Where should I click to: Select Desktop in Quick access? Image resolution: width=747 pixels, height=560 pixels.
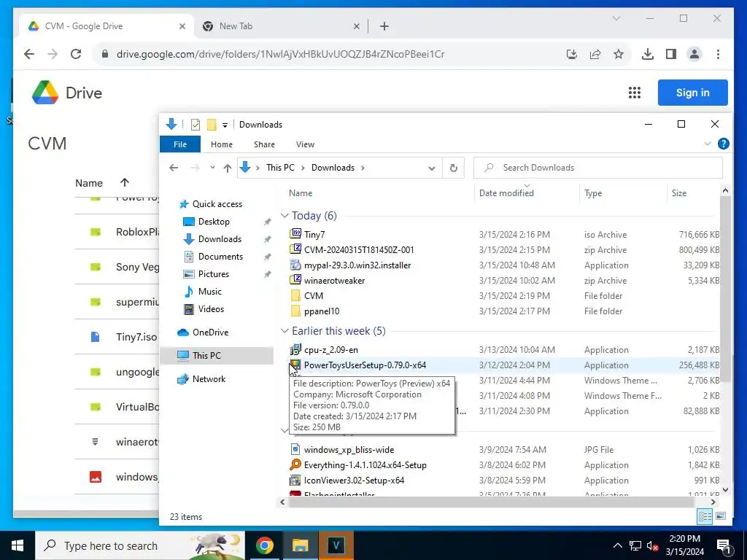214,222
